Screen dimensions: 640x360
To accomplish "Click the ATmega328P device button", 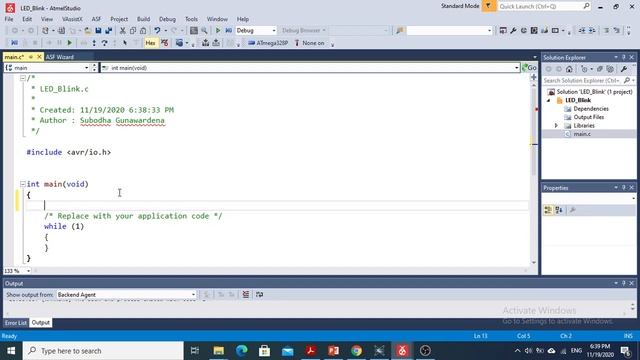I will coord(268,43).
